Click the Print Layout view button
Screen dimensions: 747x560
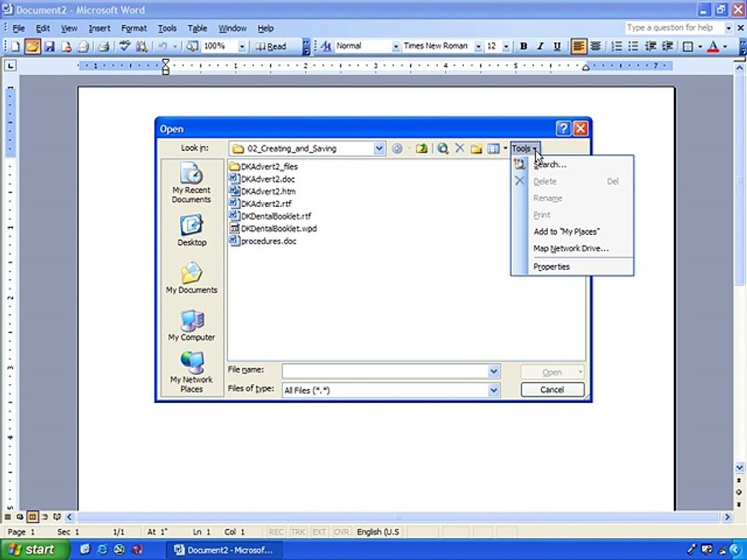pos(32,516)
